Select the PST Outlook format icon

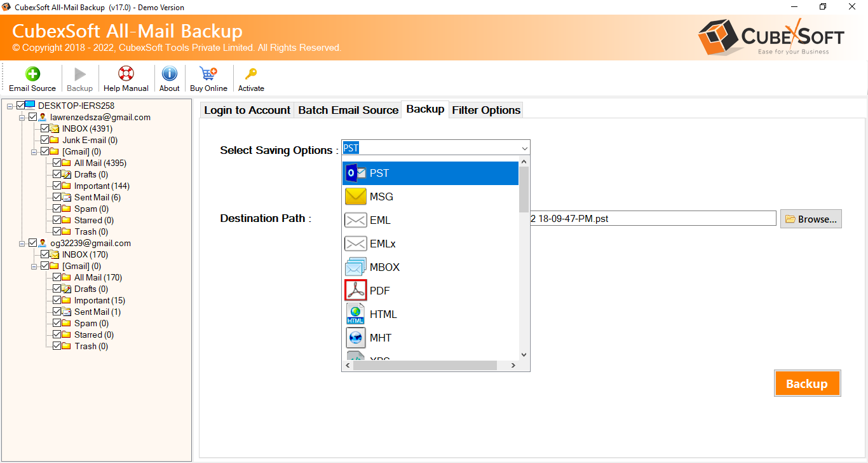click(355, 173)
